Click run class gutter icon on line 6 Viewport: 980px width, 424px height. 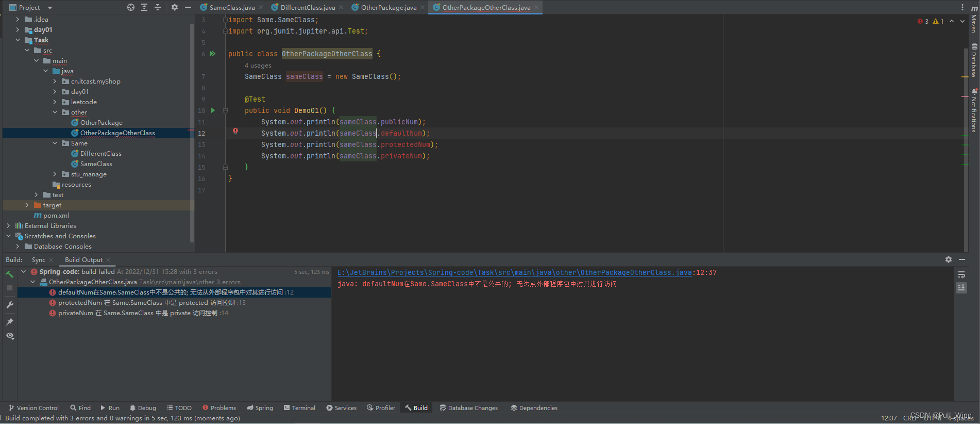click(x=212, y=54)
